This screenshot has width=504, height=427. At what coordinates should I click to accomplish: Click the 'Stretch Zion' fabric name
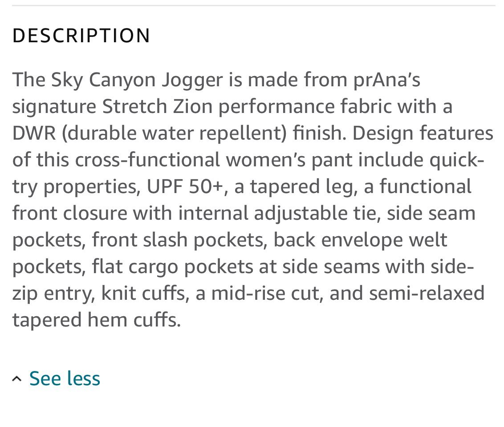tap(158, 107)
